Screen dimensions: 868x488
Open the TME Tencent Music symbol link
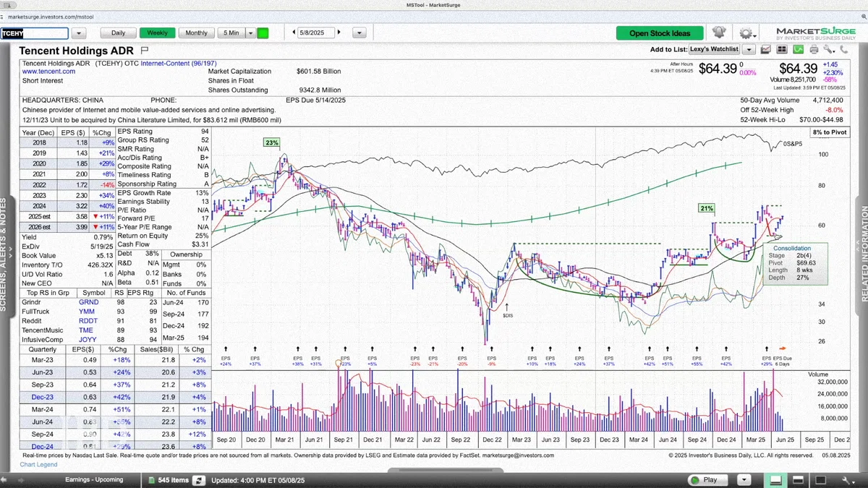point(86,329)
